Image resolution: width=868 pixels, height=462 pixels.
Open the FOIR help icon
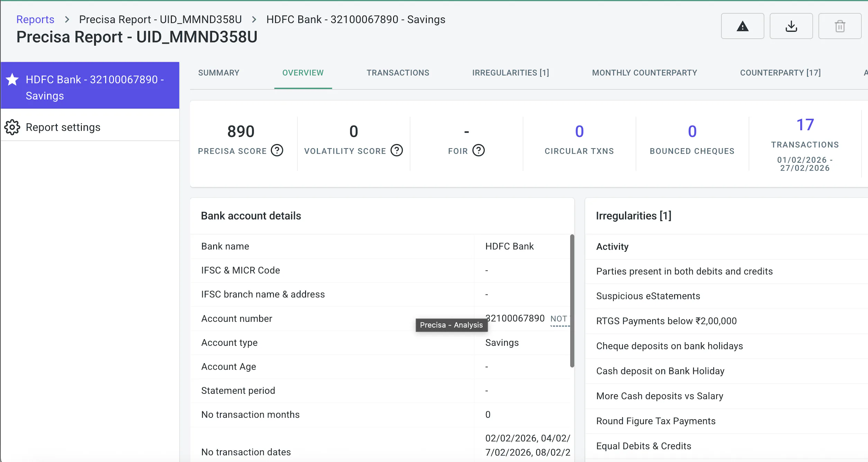(x=479, y=150)
